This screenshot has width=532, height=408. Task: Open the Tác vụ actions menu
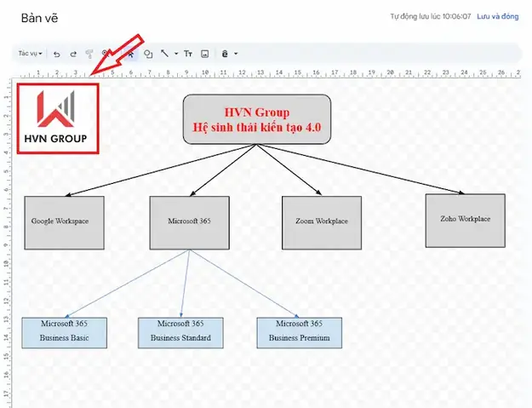pyautogui.click(x=30, y=54)
